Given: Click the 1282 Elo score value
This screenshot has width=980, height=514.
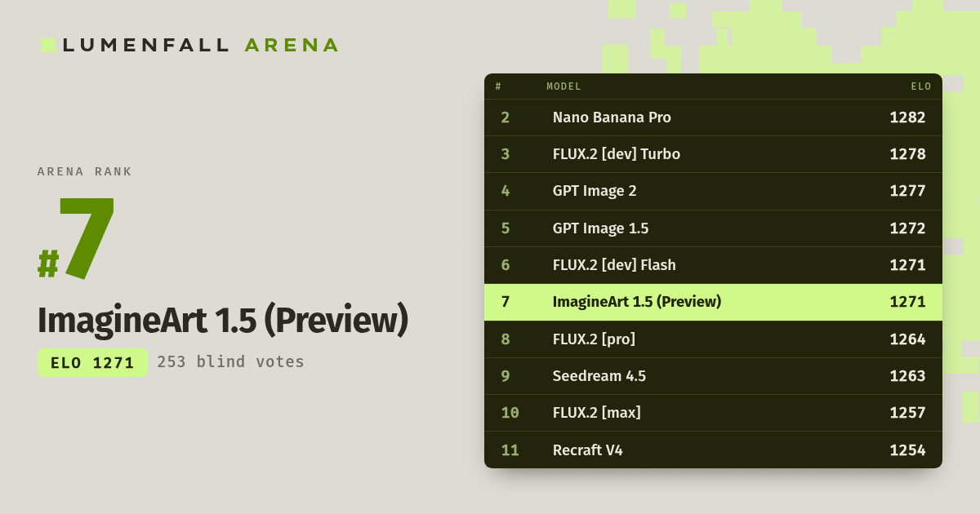Looking at the screenshot, I should (x=907, y=117).
